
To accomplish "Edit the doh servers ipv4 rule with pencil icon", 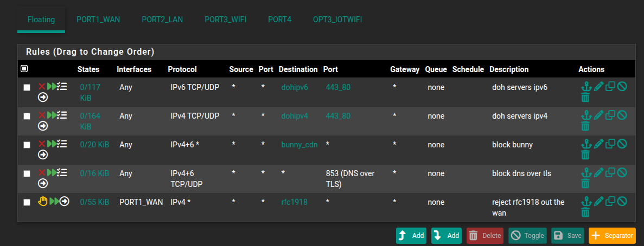I will click(598, 115).
